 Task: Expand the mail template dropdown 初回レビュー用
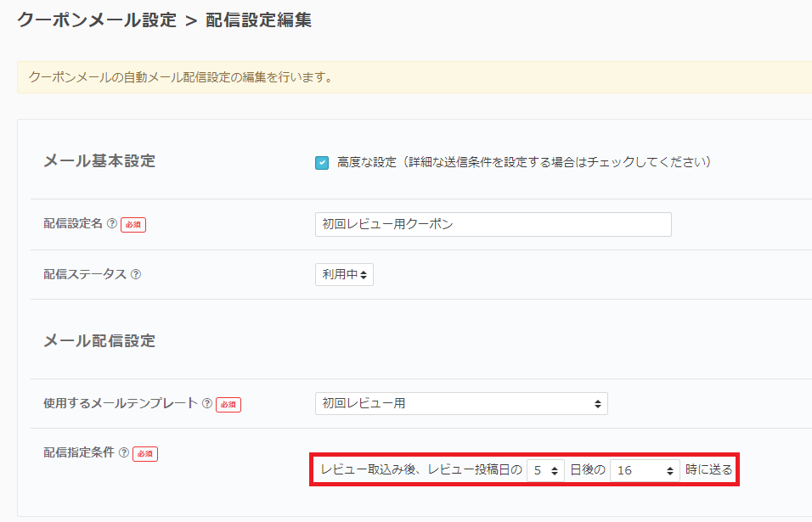pos(461,404)
